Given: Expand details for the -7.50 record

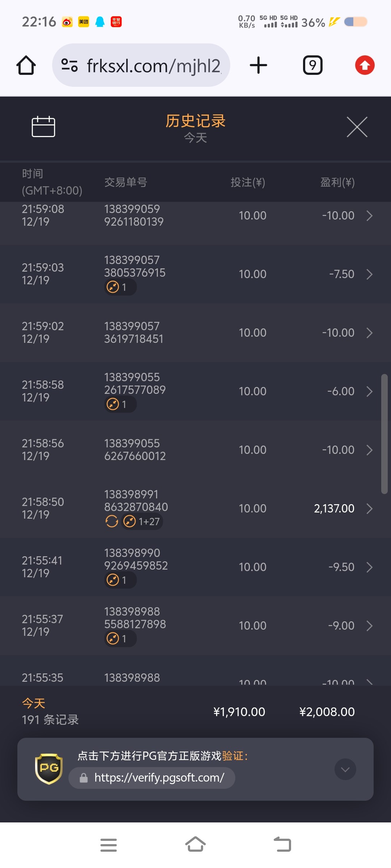Looking at the screenshot, I should (369, 274).
